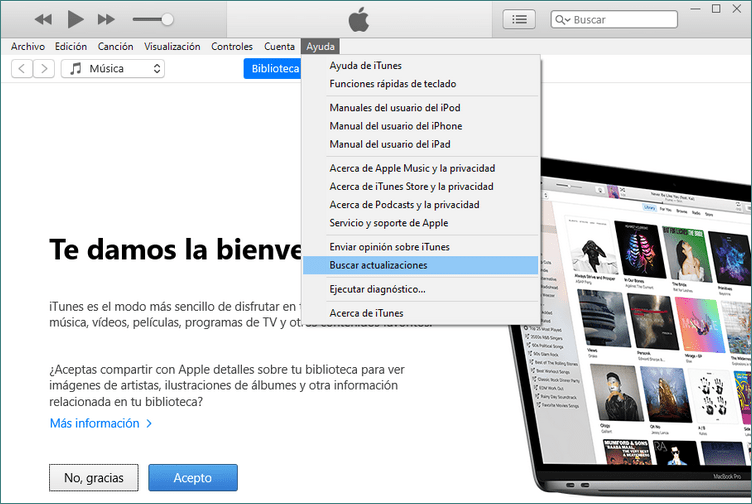Click the previous track rewind button
The height and width of the screenshot is (504, 752).
pos(43,20)
